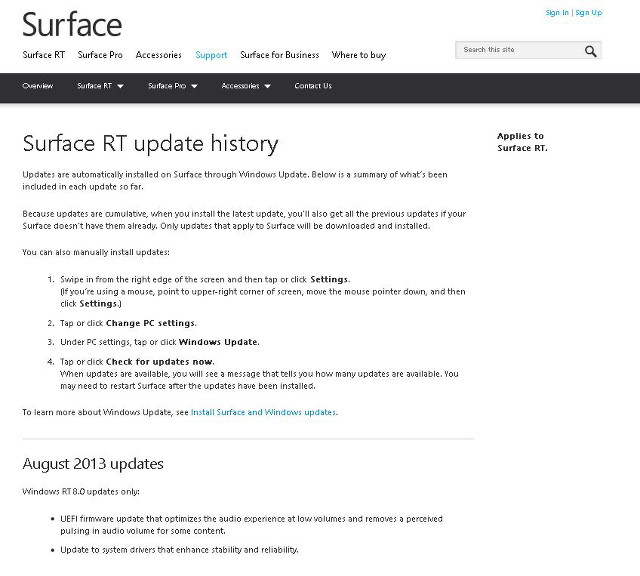Click the Surface RT update history heading
The width and height of the screenshot is (640, 576).
point(150,144)
